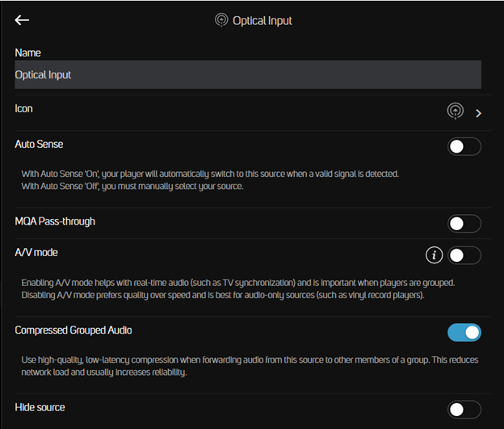
Task: Enable the A/V mode switch
Action: pos(464,255)
